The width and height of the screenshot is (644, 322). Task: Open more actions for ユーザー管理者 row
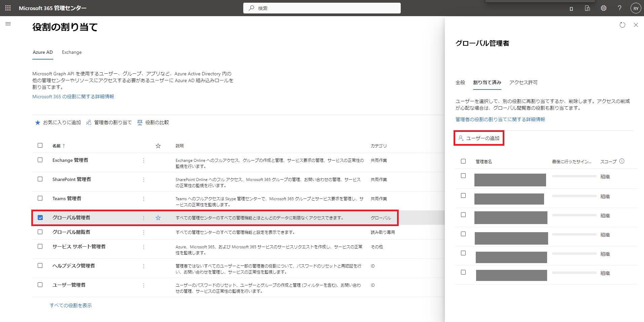(x=144, y=285)
